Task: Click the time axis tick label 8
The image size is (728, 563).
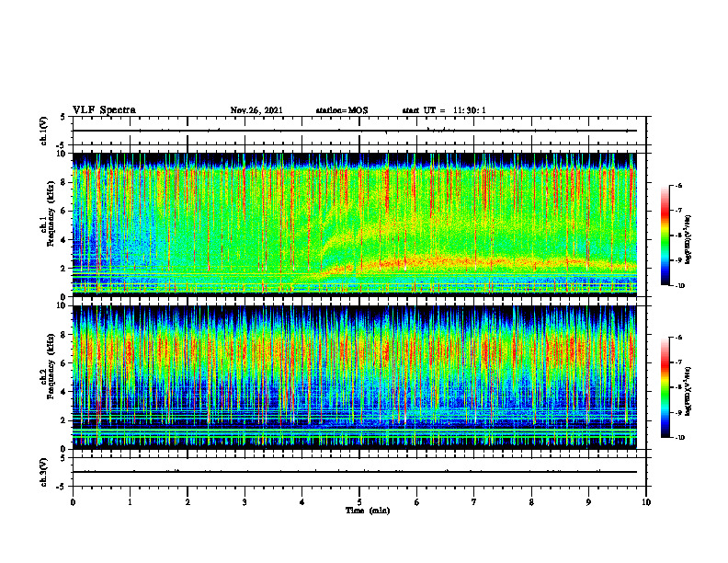Action: click(531, 501)
